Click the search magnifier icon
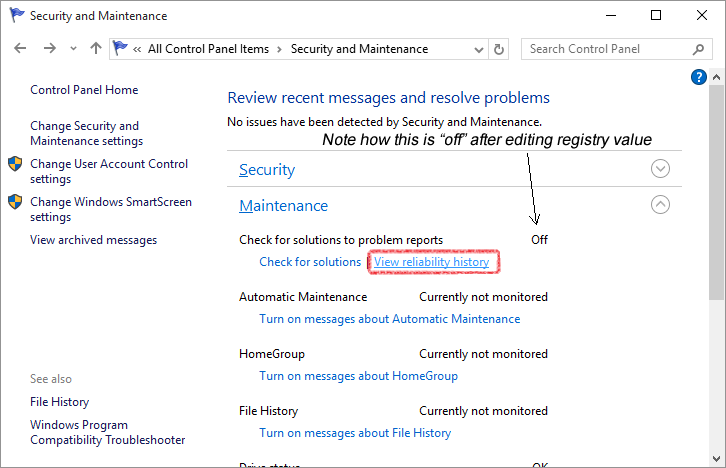Image resolution: width=726 pixels, height=468 pixels. [698, 49]
